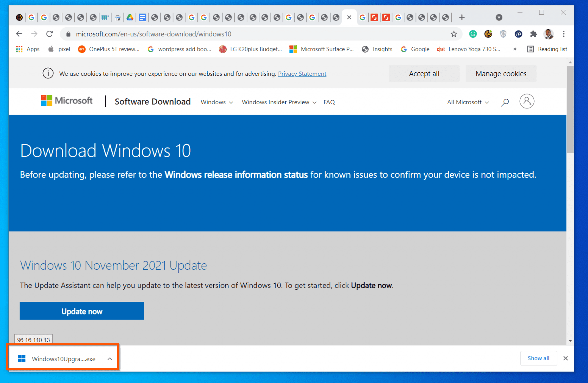Click the sign-in account icon
The height and width of the screenshot is (383, 588).
point(527,101)
